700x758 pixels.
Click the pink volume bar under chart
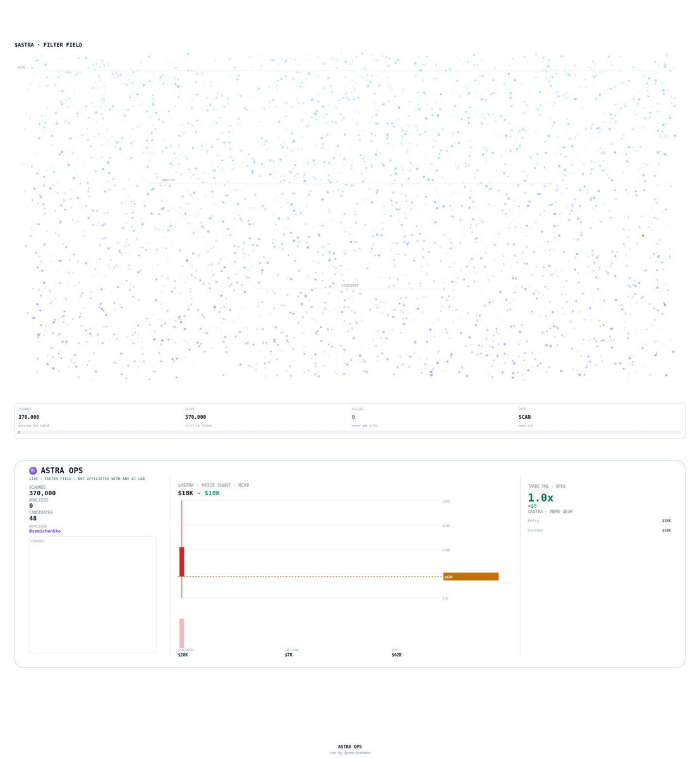tap(182, 633)
